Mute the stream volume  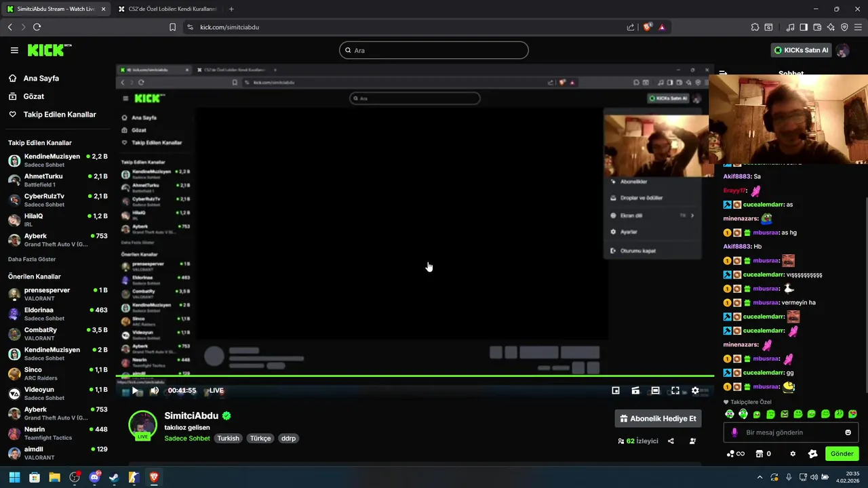coord(155,390)
